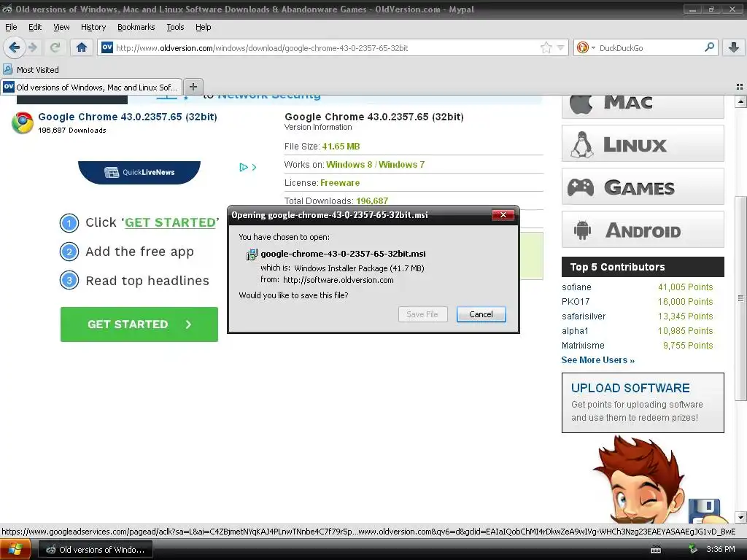The width and height of the screenshot is (747, 560).
Task: Open the File menu
Action: coord(11,27)
